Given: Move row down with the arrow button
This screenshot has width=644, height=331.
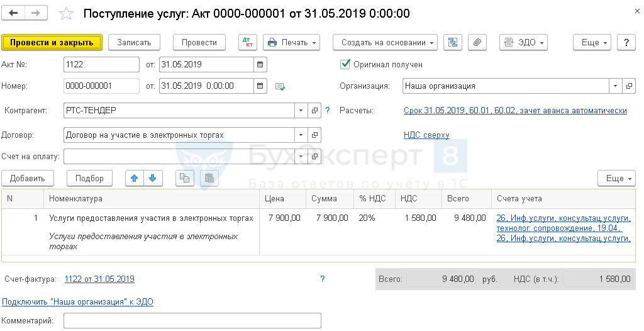Looking at the screenshot, I should 152,178.
